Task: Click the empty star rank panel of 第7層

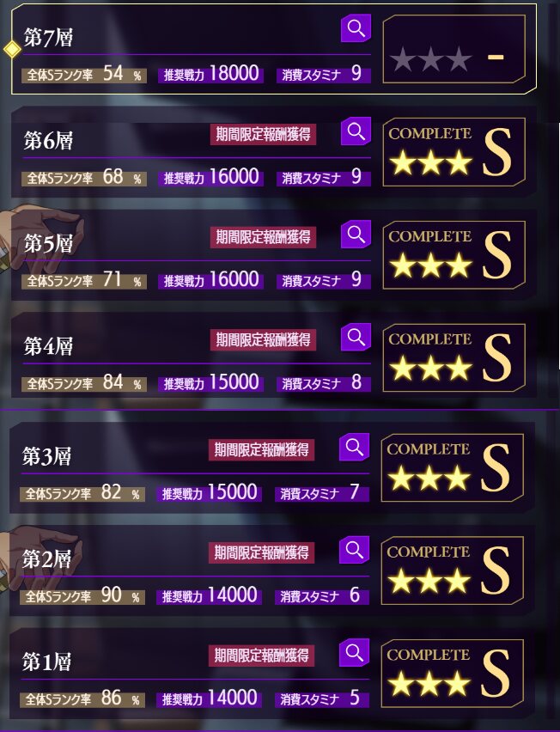Action: click(454, 49)
